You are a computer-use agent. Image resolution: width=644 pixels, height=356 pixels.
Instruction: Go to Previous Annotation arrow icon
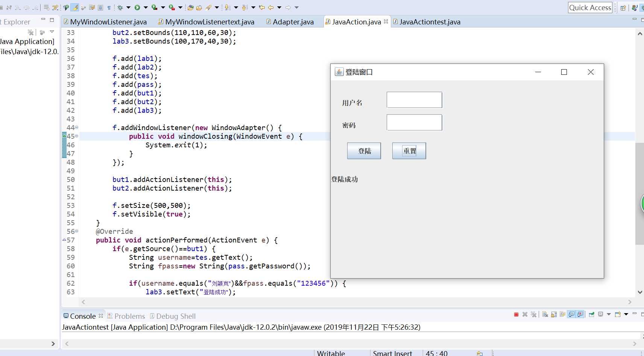coord(244,8)
